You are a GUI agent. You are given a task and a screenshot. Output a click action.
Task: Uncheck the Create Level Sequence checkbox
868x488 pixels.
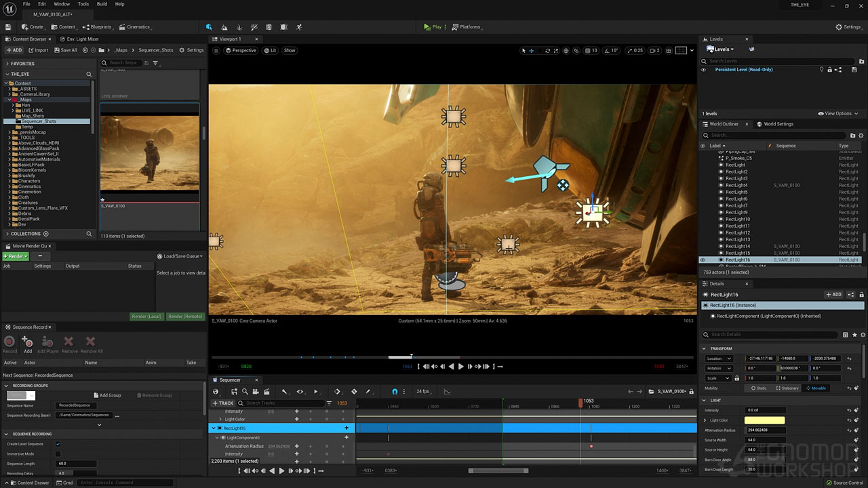(x=58, y=444)
